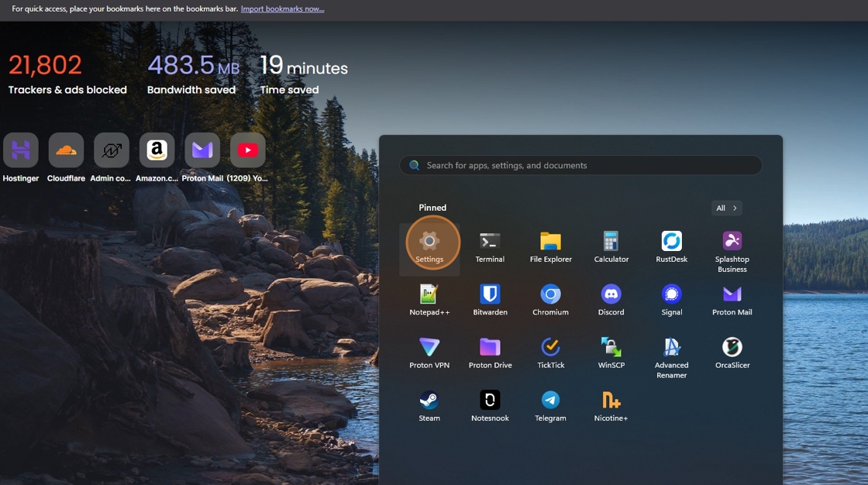Launch Proton VPN
Screen dimensions: 868x485
point(429,354)
